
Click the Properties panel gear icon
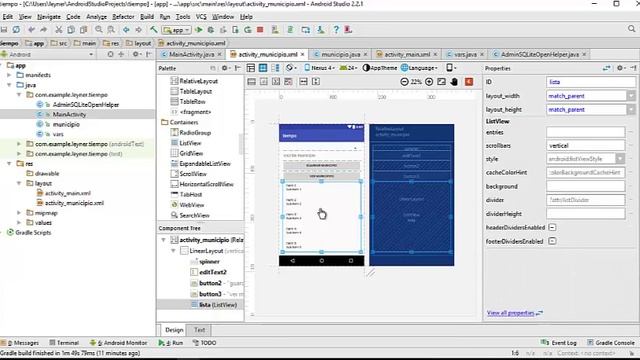(x=620, y=68)
